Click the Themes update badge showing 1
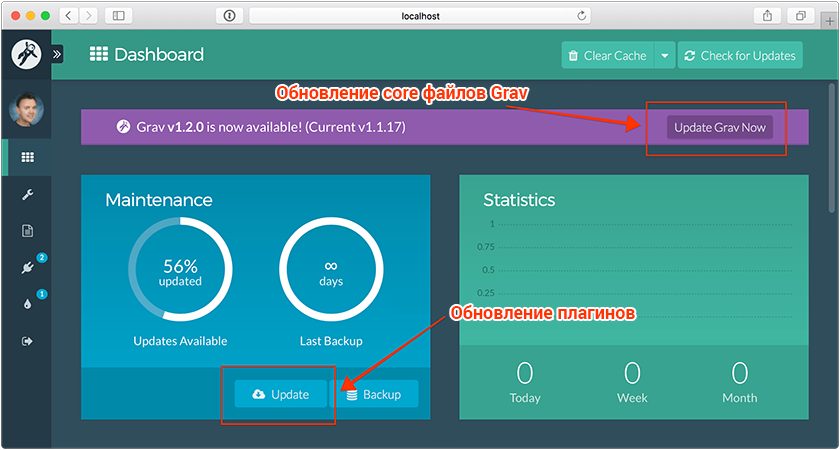This screenshot has height=450, width=840. click(x=42, y=294)
